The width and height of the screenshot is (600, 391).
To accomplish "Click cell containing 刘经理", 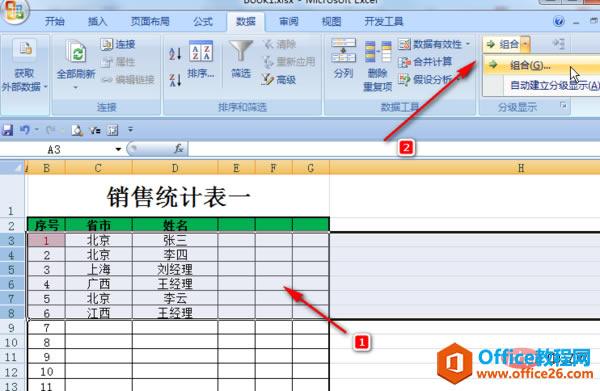I will pos(175,269).
